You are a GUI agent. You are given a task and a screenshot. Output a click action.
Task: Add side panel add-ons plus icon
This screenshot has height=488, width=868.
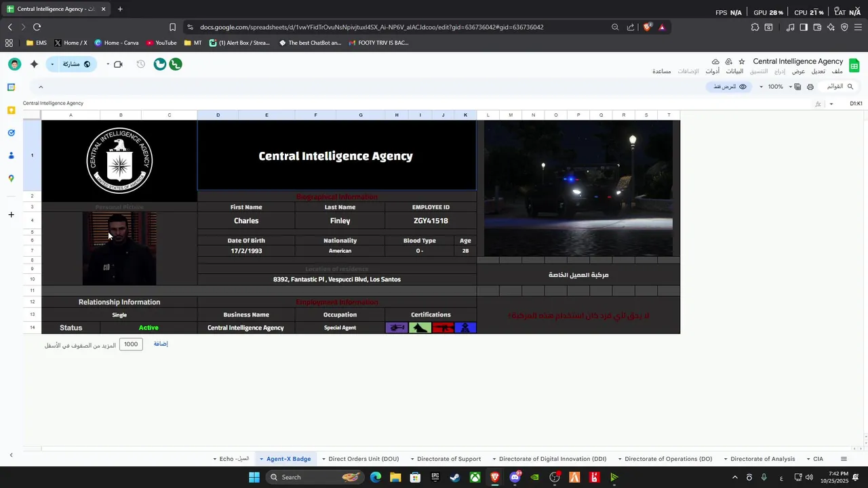(x=11, y=215)
